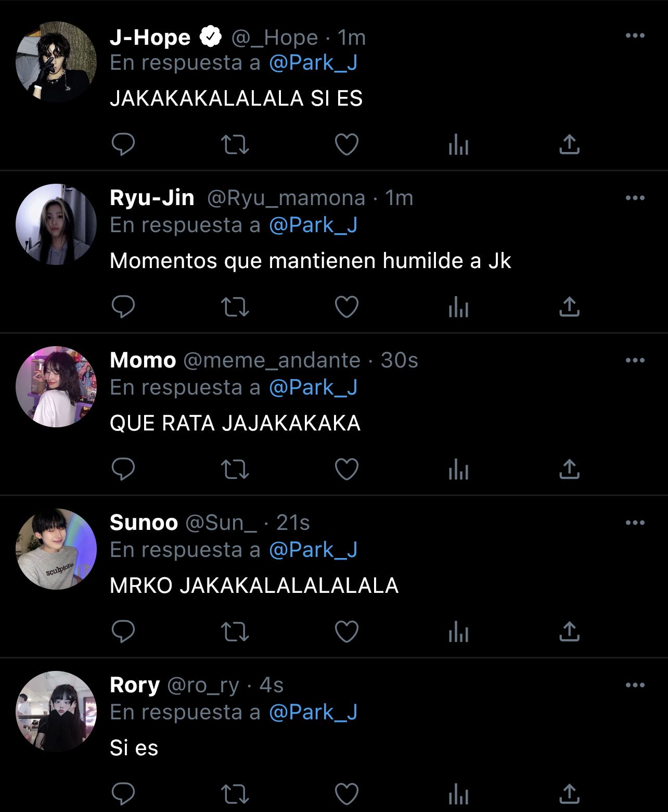The height and width of the screenshot is (812, 668).
Task: Retweet J-Hope's JAKAKAKALALALA reply
Action: 235,145
